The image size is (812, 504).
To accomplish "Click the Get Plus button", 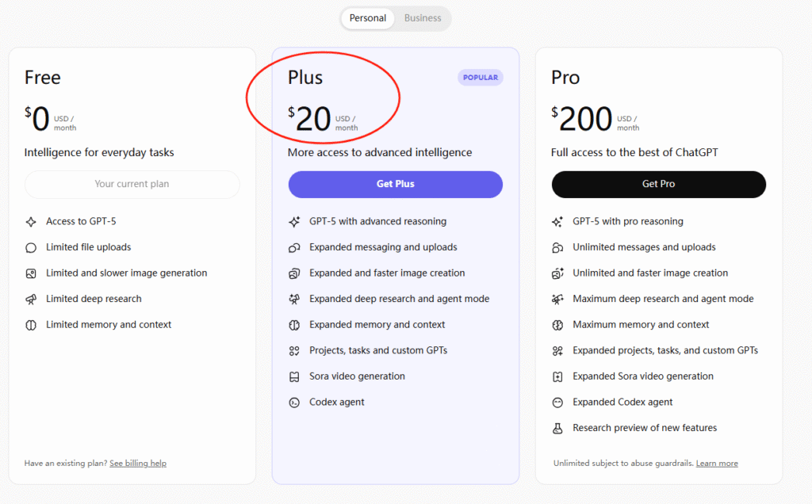I will pyautogui.click(x=396, y=184).
